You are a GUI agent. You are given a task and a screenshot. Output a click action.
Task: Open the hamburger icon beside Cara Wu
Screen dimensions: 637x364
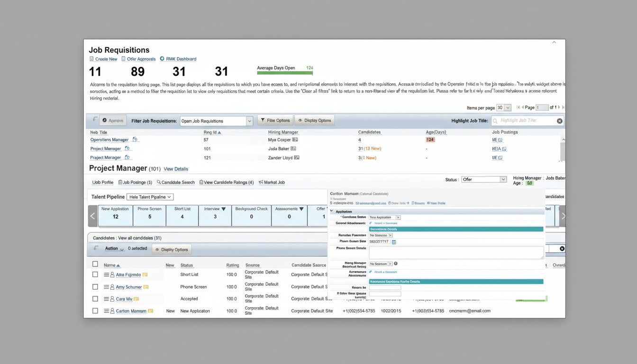[x=106, y=299]
